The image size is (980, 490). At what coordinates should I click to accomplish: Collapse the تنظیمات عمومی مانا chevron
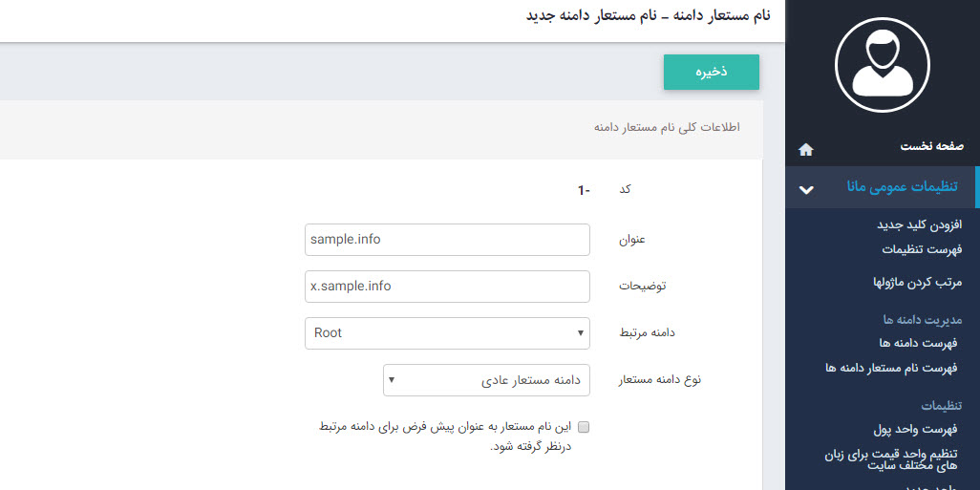(806, 188)
